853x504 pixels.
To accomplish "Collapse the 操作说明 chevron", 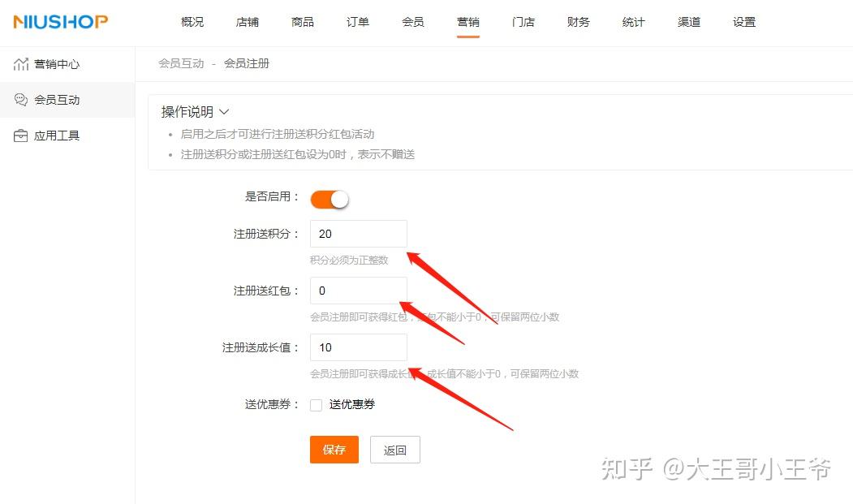I will coord(224,111).
